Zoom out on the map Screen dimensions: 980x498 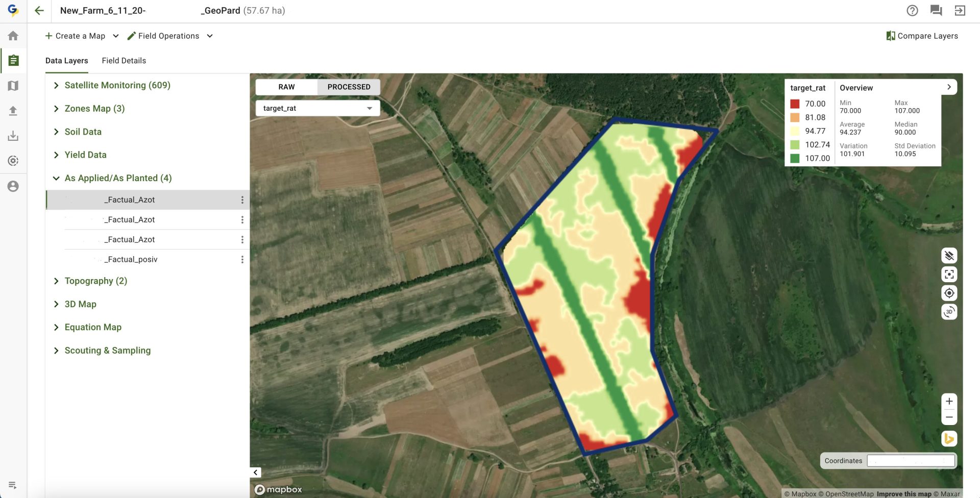coord(949,417)
